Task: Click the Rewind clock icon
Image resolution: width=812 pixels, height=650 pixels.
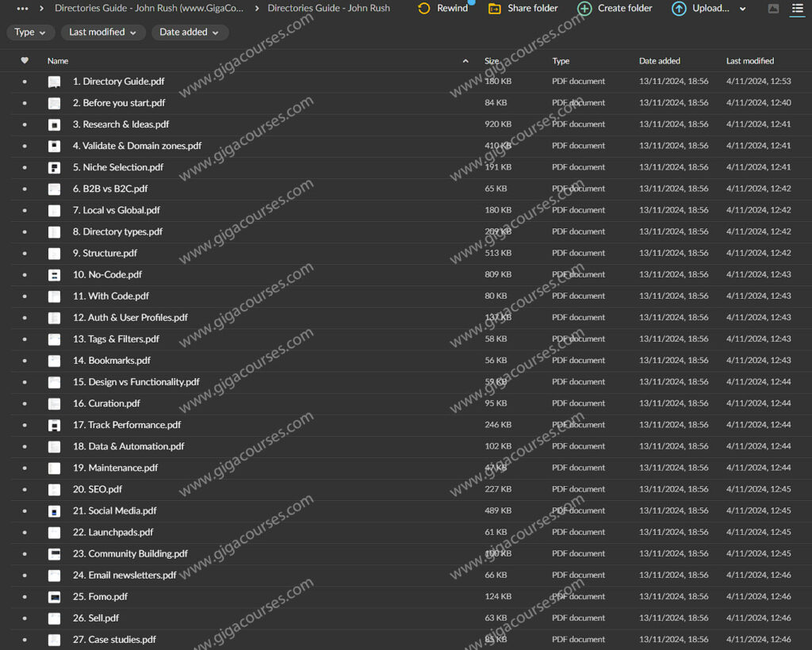Action: [424, 9]
